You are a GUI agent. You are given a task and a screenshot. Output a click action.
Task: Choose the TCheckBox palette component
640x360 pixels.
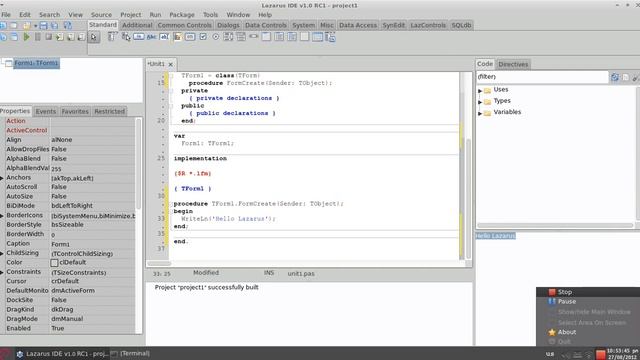coord(203,37)
